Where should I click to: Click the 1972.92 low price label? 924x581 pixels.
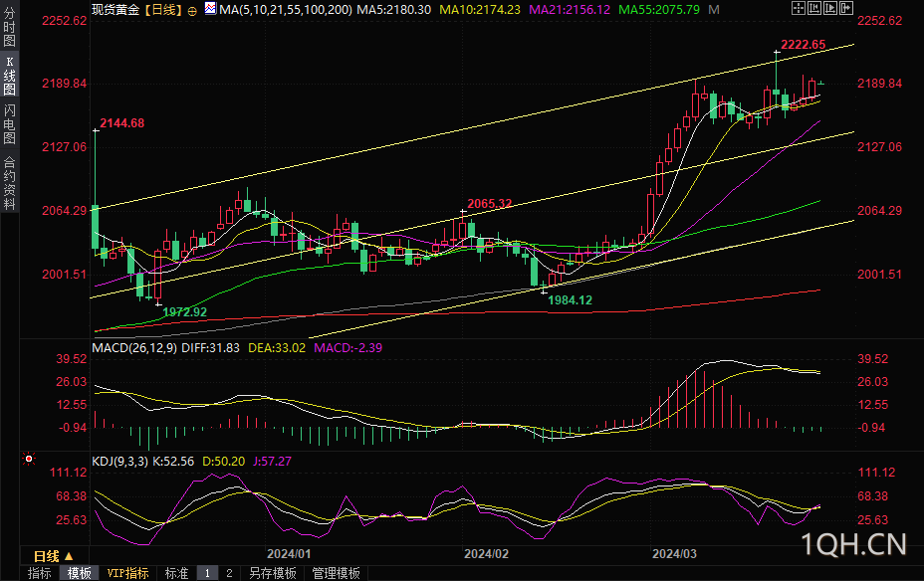click(x=184, y=312)
